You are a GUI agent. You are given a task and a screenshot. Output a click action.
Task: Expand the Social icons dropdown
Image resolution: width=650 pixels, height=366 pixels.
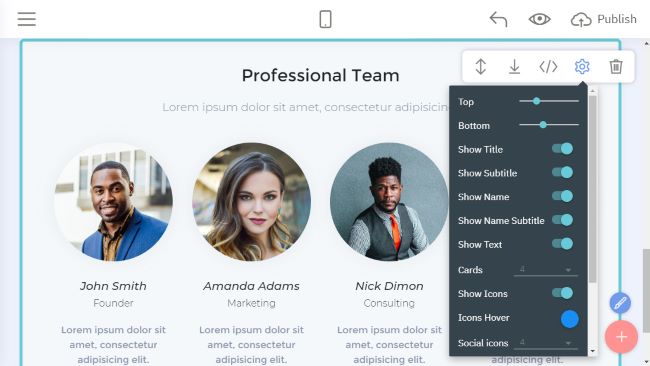click(546, 342)
